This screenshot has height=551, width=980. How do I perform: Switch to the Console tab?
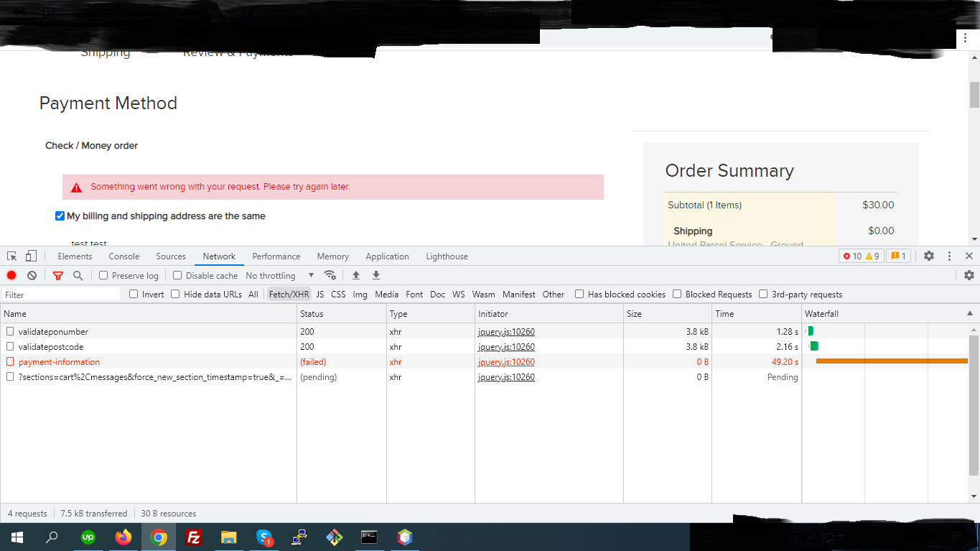click(123, 256)
